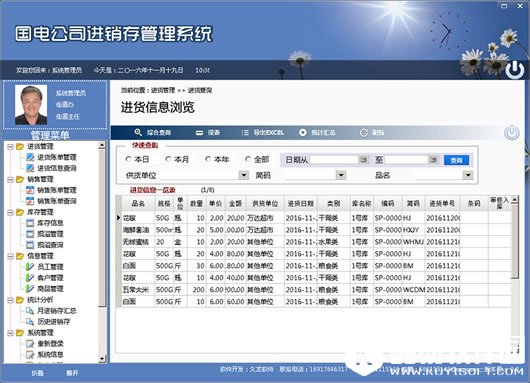
Task: Select the 海鲜酱油 table row cell
Action: [x=138, y=230]
